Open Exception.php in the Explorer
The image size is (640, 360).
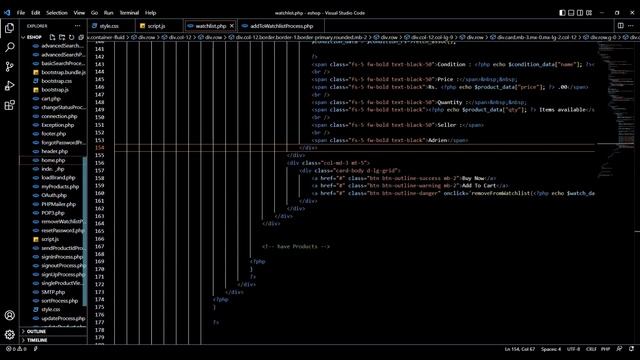coord(58,125)
